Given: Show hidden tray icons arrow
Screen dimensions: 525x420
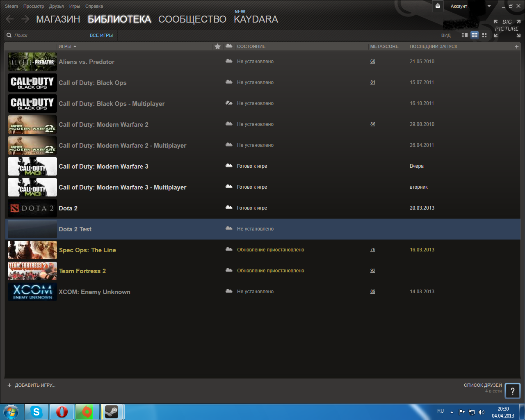Looking at the screenshot, I should point(452,412).
